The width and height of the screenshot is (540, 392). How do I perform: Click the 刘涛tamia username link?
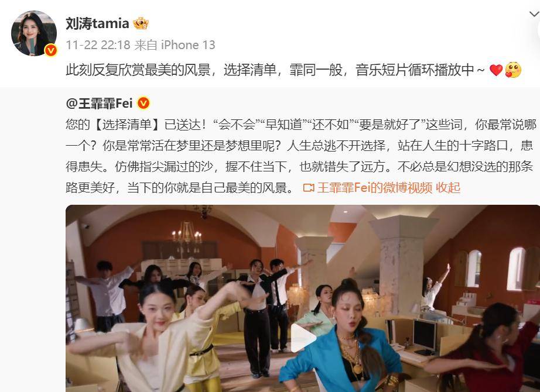(97, 24)
